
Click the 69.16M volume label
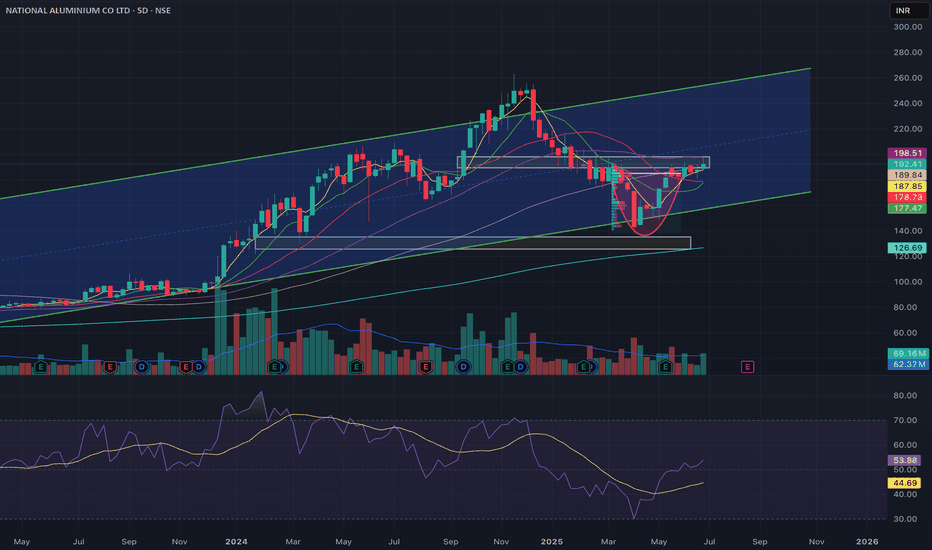click(907, 353)
